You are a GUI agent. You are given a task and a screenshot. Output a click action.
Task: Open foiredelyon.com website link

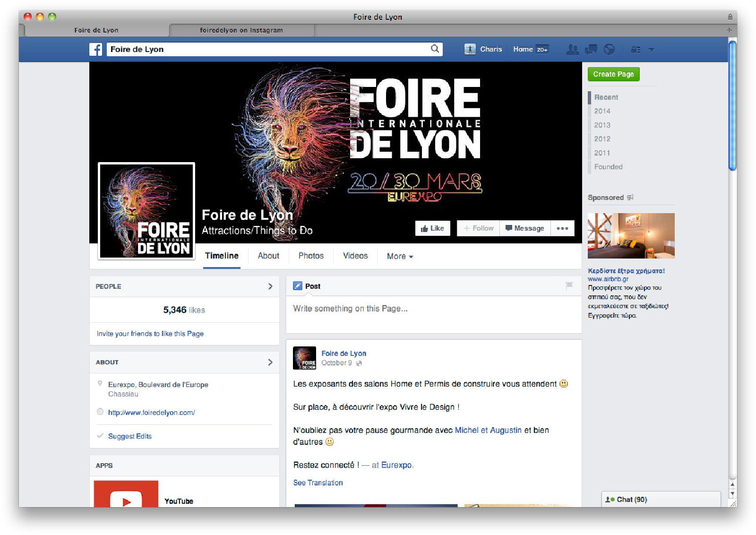(151, 413)
